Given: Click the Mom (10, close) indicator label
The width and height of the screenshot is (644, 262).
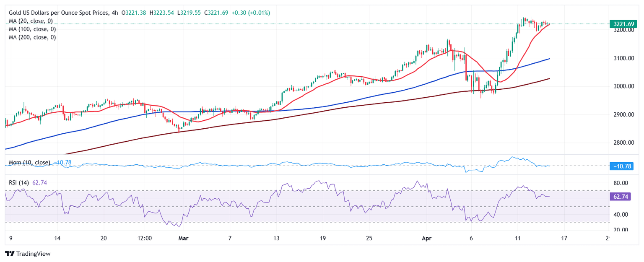Looking at the screenshot, I should pos(29,162).
